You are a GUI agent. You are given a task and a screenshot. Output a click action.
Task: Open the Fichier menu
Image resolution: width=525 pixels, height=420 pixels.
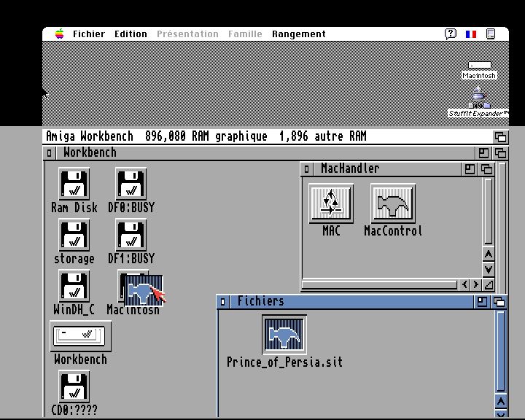[x=88, y=34]
